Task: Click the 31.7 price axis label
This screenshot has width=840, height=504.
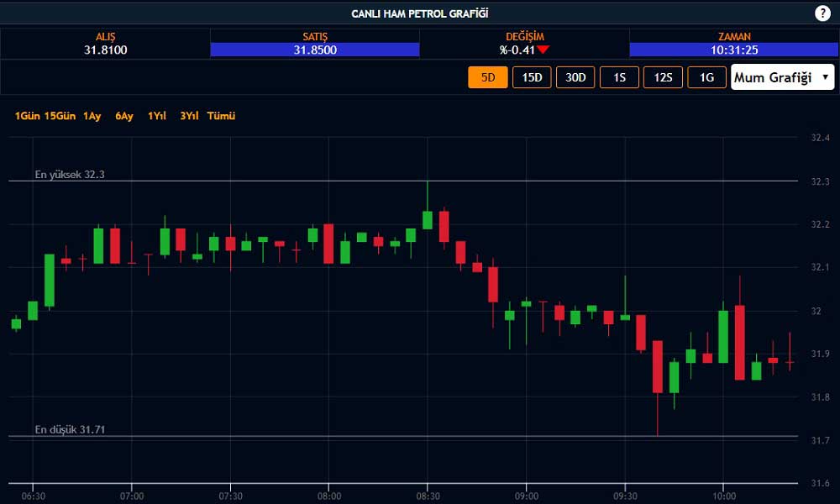Action: (820, 440)
